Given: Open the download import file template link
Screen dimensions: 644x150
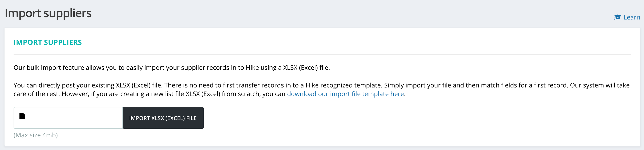Looking at the screenshot, I should pyautogui.click(x=345, y=94).
